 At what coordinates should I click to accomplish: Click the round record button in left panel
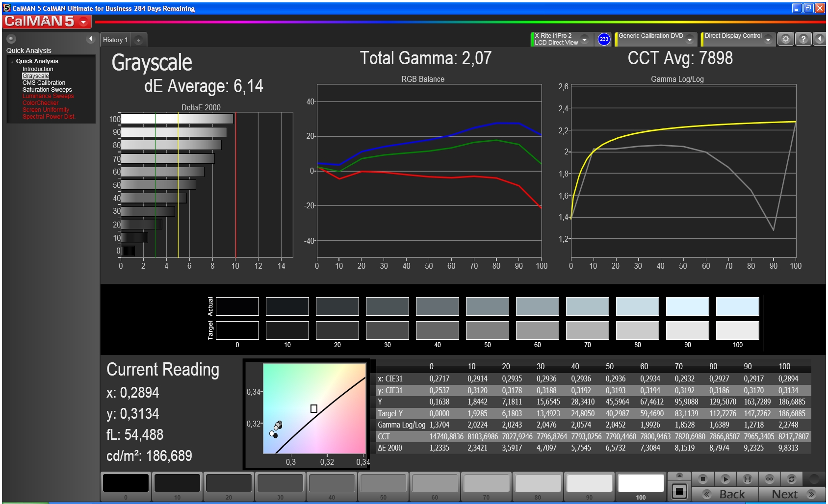click(11, 39)
